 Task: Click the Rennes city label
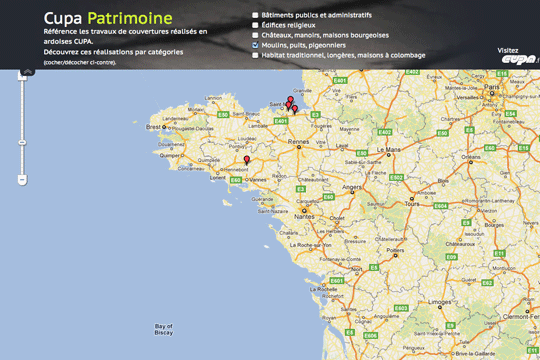tap(298, 142)
